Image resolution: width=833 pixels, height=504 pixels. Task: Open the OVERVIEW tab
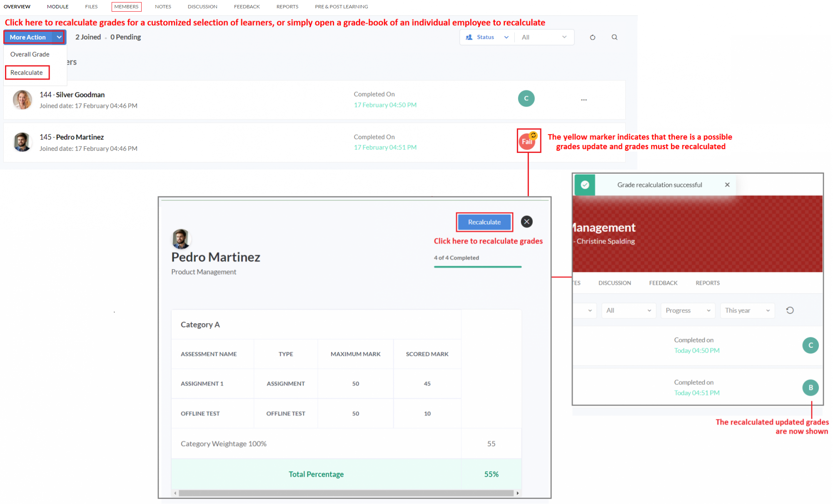(17, 7)
